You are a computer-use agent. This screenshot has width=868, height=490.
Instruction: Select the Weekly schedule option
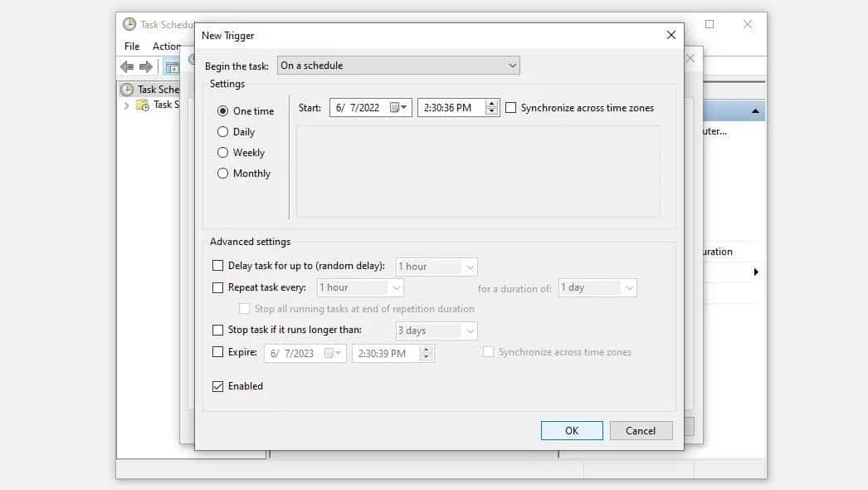(222, 153)
